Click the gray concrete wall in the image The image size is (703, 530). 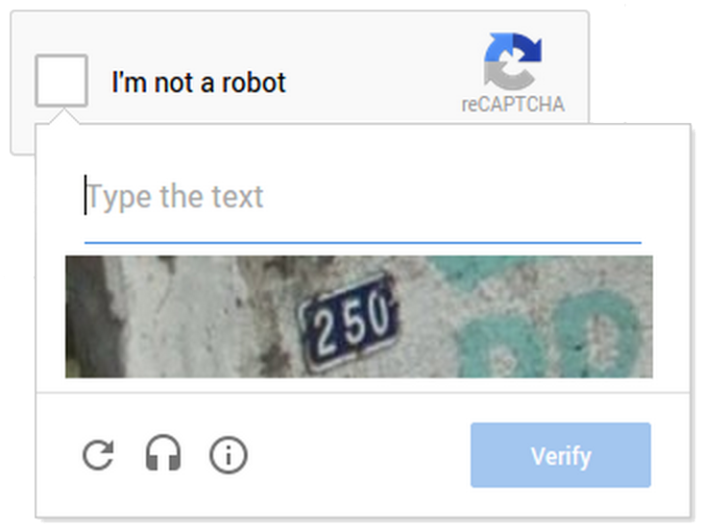tap(188, 314)
